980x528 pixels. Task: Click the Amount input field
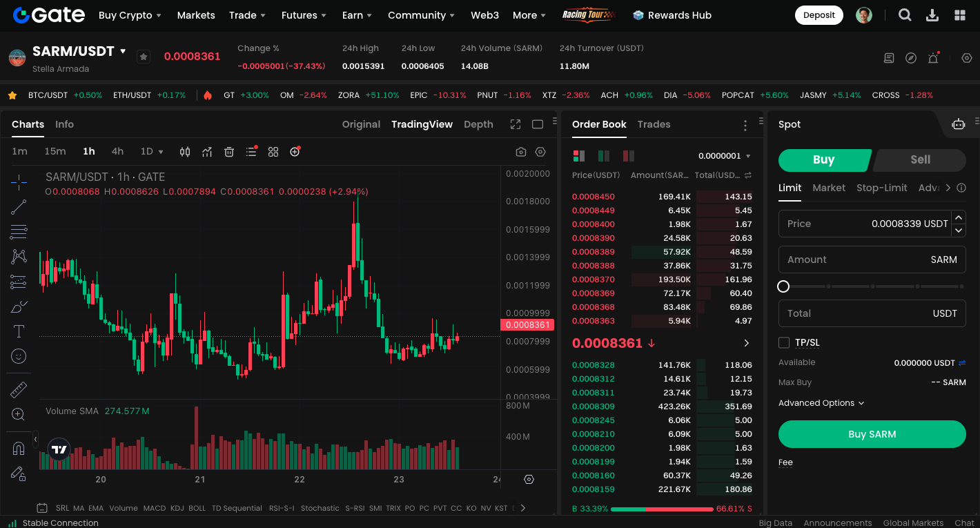(872, 260)
